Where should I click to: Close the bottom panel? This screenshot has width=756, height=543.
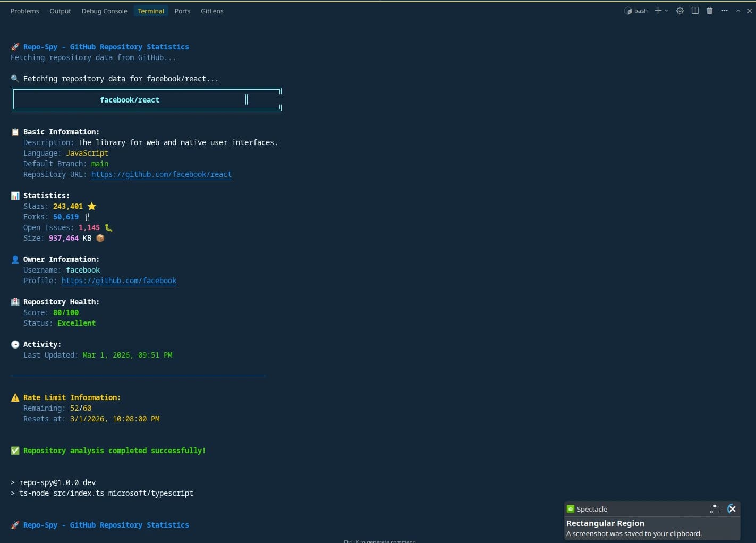tap(750, 11)
